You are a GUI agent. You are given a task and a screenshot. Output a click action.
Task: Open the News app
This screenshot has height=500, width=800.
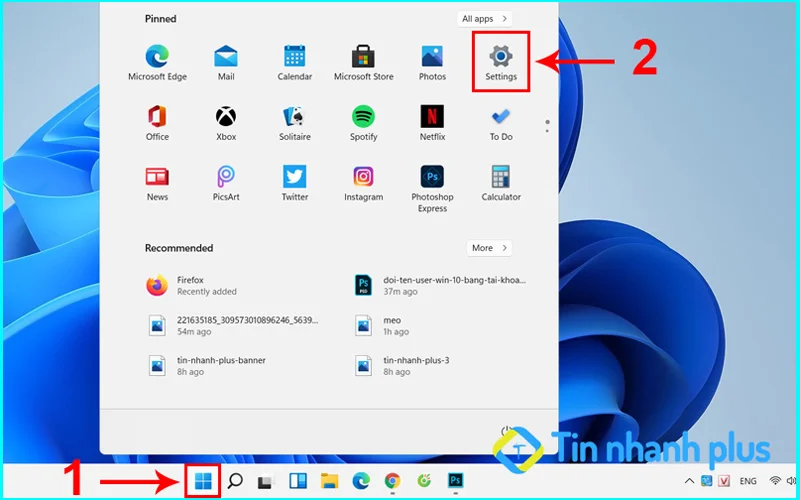(157, 183)
